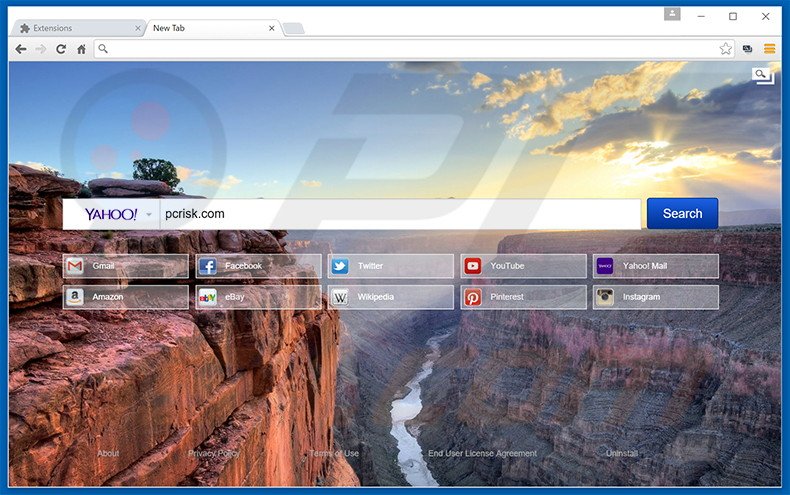Open a new tab with the blank tab button

(294, 28)
